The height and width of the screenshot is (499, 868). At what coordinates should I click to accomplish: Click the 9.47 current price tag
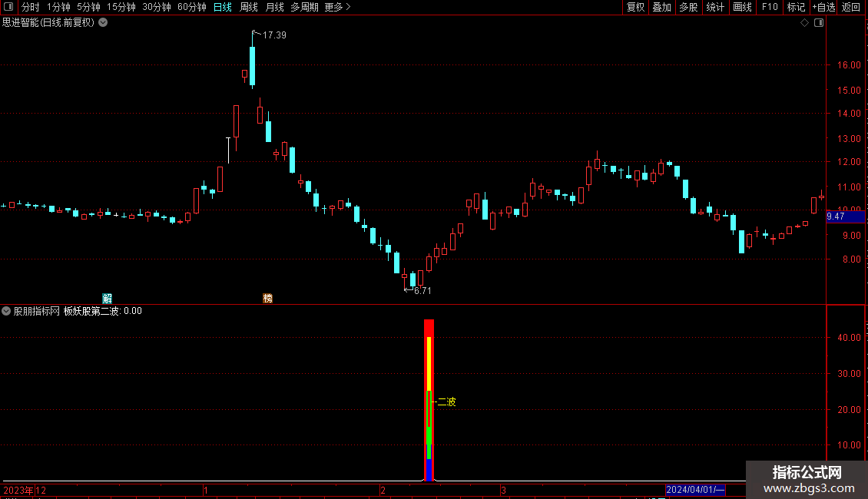tap(845, 216)
